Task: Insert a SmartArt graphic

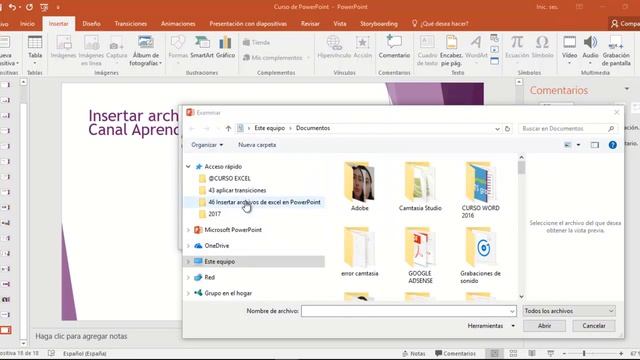Action: 202,47
